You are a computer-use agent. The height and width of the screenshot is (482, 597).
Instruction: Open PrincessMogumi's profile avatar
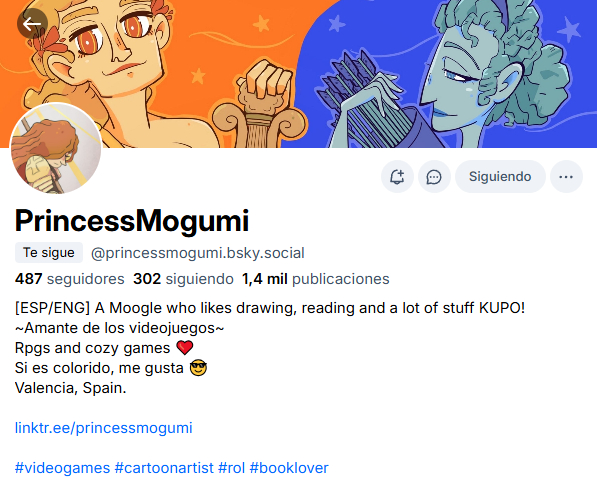click(x=56, y=148)
